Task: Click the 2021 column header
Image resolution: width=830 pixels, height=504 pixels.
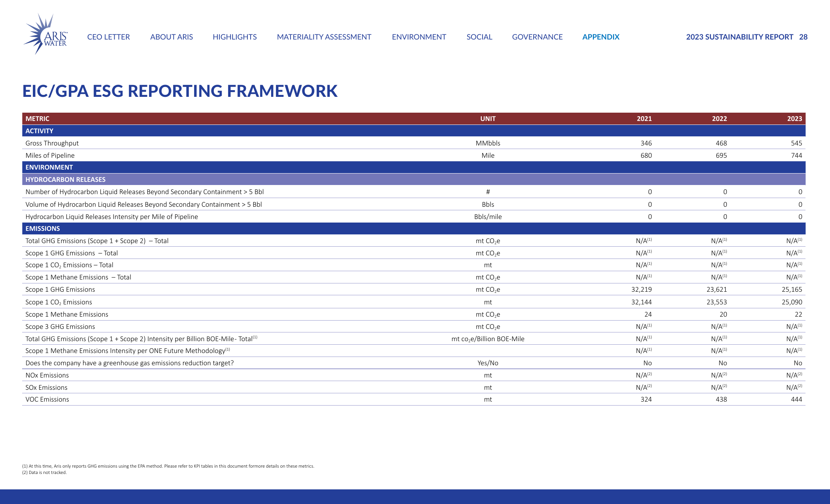Action: (x=644, y=119)
